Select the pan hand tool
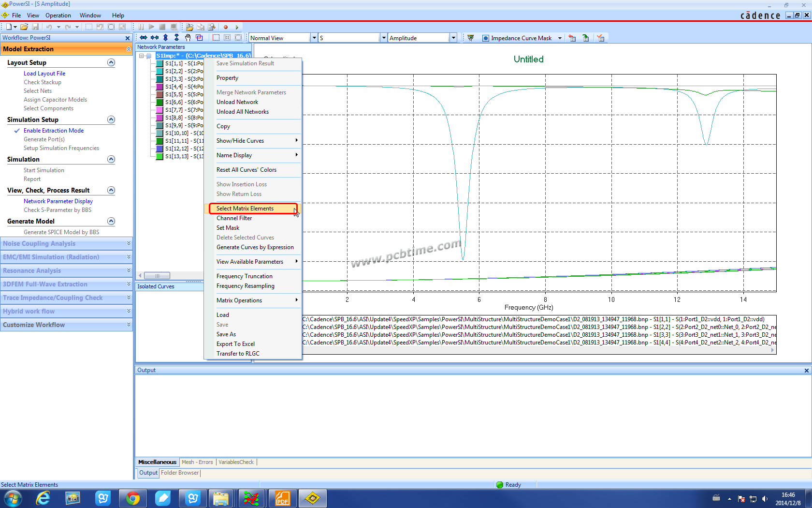This screenshot has height=508, width=812. tap(188, 38)
